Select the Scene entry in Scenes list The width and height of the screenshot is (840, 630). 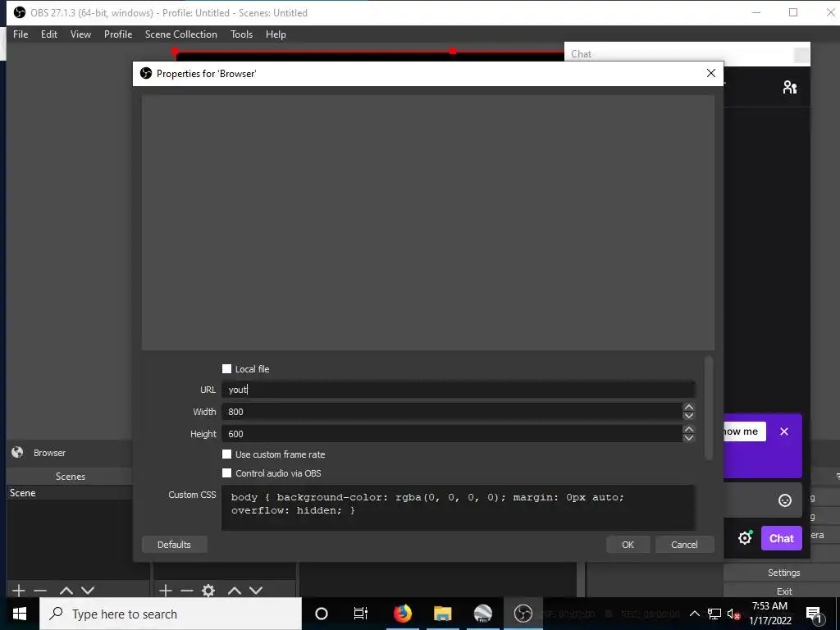pyautogui.click(x=70, y=493)
